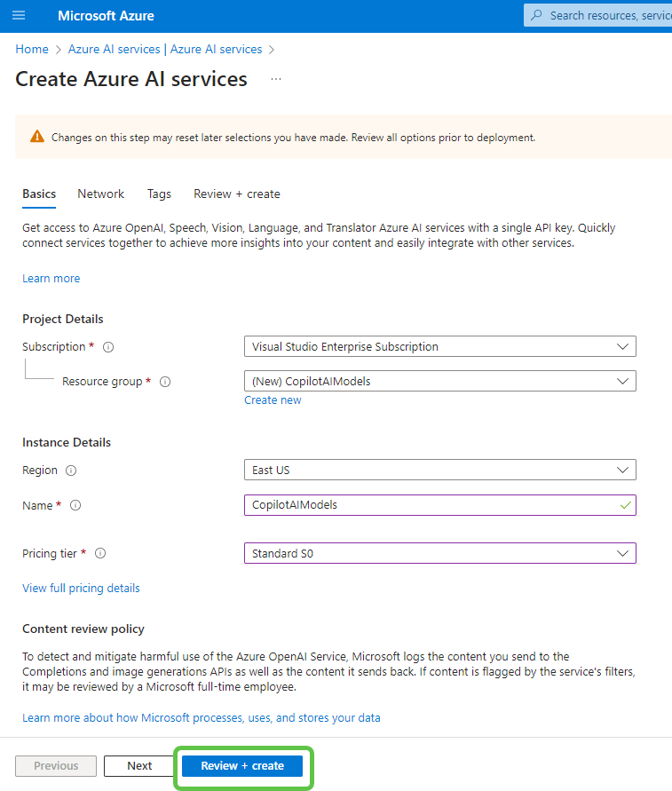Click View full pricing details

(81, 588)
